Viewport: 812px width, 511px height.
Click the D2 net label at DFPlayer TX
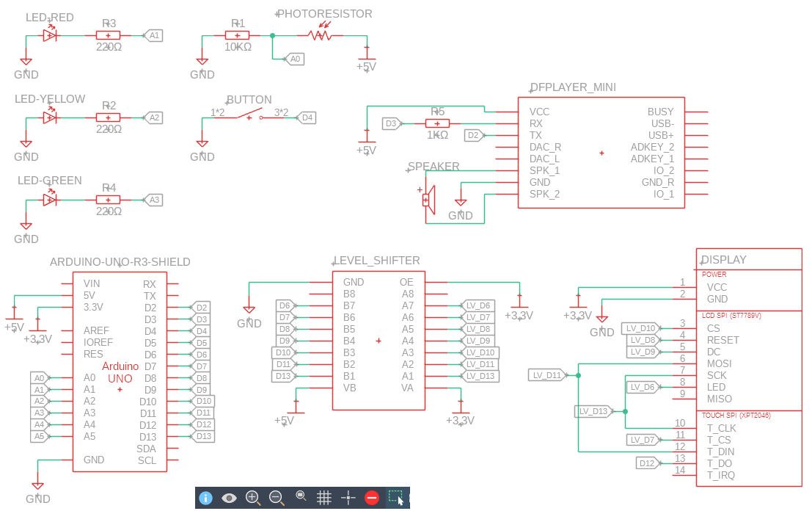(474, 135)
